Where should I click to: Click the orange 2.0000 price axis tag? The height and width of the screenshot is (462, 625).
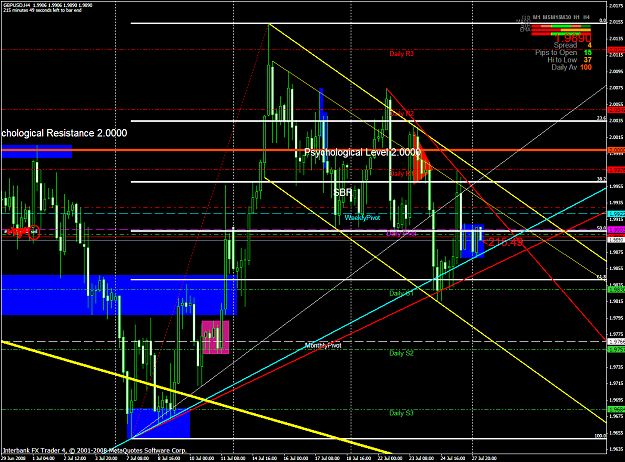click(x=616, y=150)
